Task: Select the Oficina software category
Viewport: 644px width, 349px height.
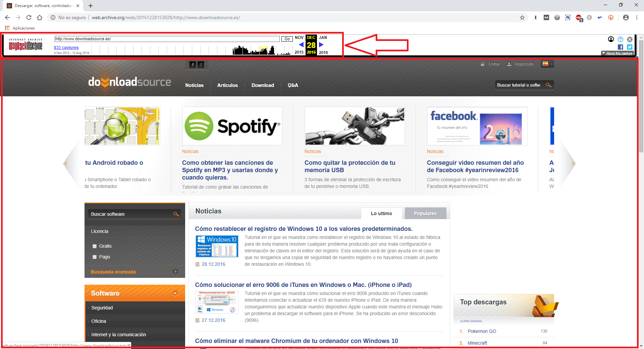Action: click(x=99, y=321)
